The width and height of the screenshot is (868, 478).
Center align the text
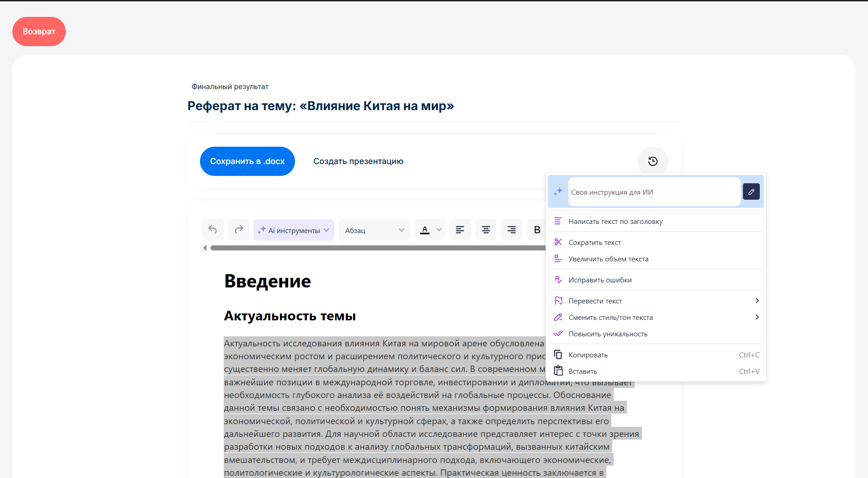point(486,230)
